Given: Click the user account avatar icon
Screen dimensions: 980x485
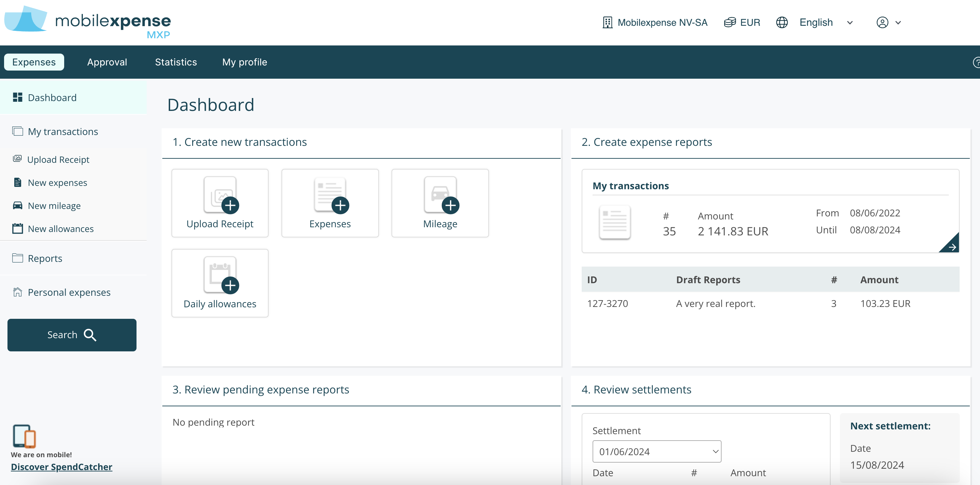Looking at the screenshot, I should (x=882, y=22).
